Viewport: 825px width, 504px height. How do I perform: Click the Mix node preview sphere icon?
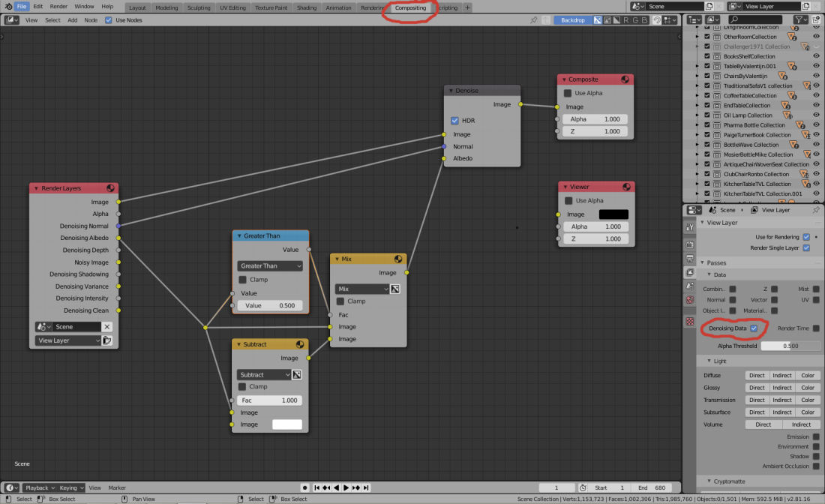point(398,259)
